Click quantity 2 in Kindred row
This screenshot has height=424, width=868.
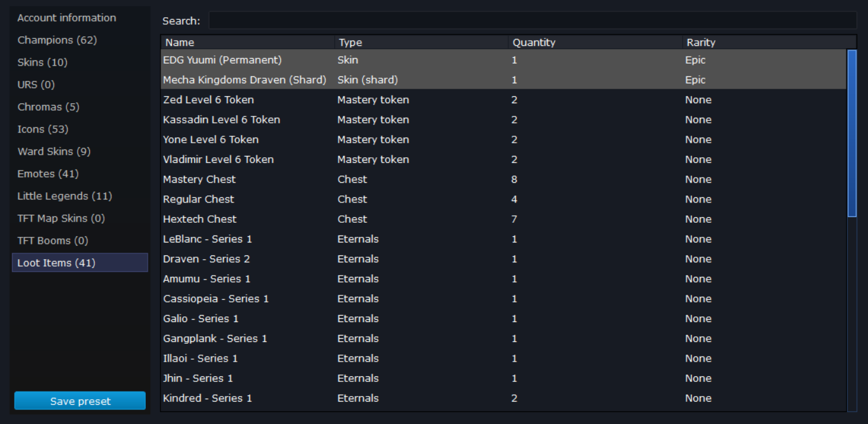point(514,398)
